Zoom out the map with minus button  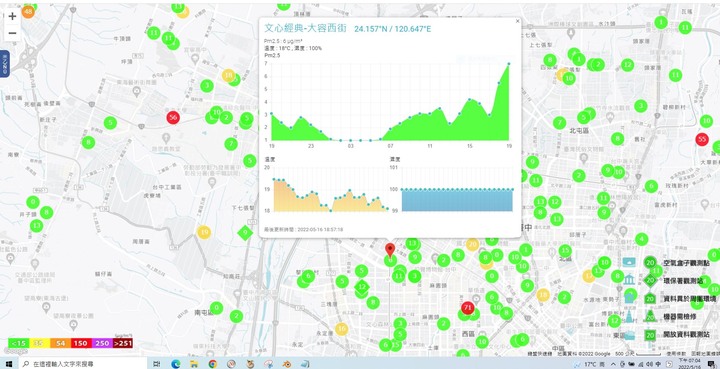tap(12, 33)
